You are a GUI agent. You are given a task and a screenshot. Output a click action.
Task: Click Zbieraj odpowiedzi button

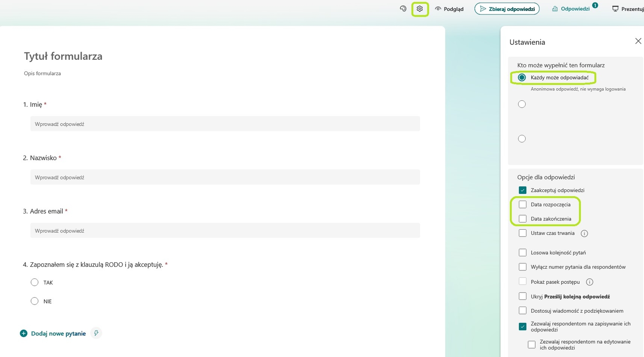507,9
